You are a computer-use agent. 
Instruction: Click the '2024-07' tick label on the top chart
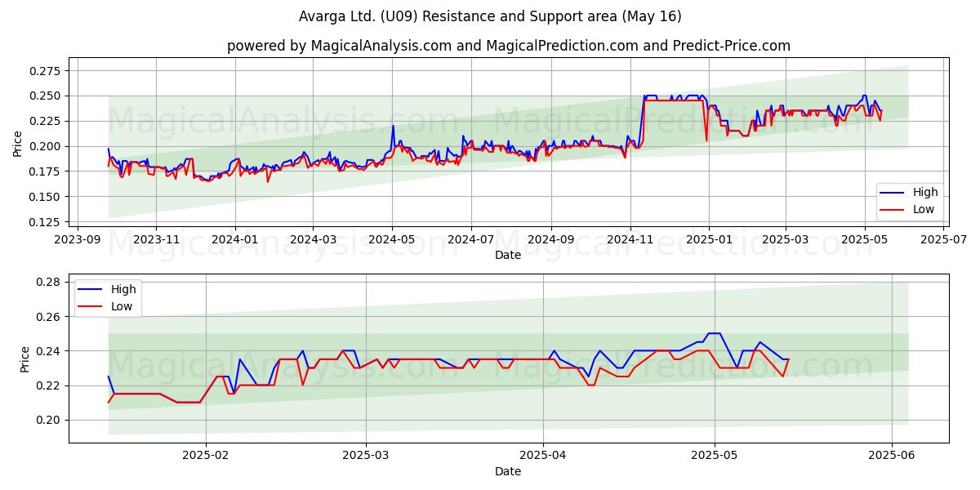tap(471, 240)
